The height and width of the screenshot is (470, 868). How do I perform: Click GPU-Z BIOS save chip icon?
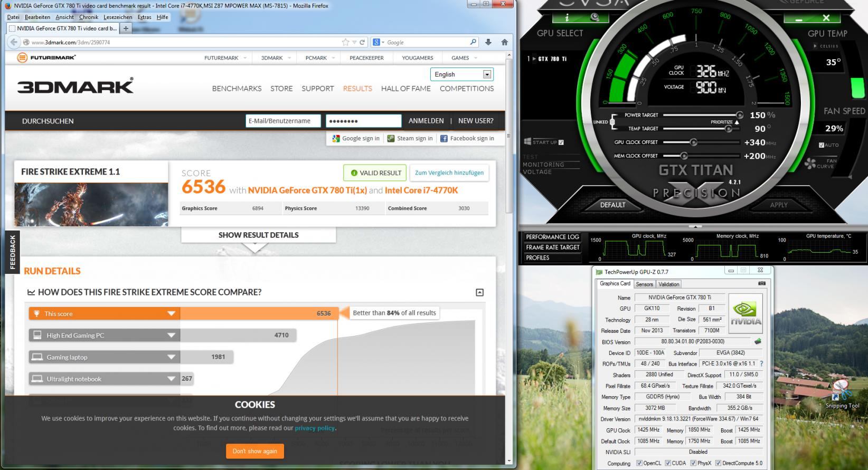point(758,341)
